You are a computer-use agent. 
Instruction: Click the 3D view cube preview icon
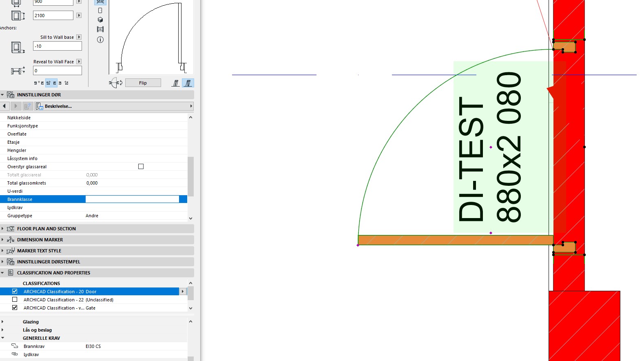(x=100, y=20)
